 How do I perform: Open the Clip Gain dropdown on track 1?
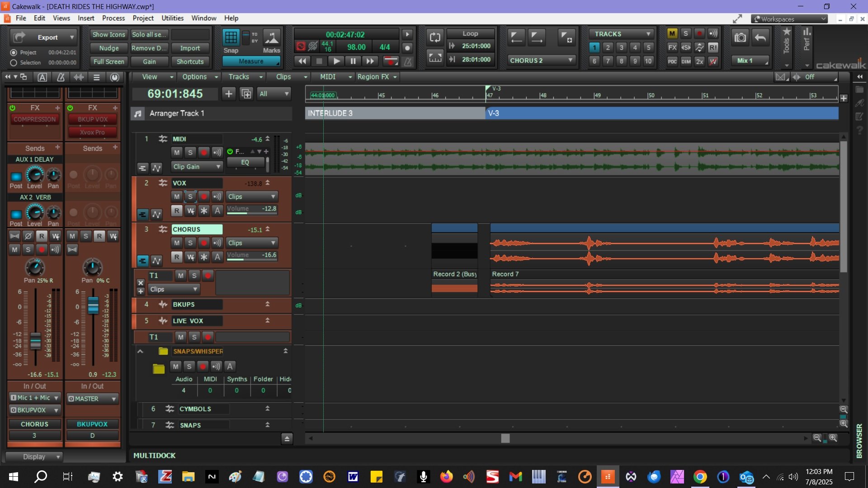(197, 167)
